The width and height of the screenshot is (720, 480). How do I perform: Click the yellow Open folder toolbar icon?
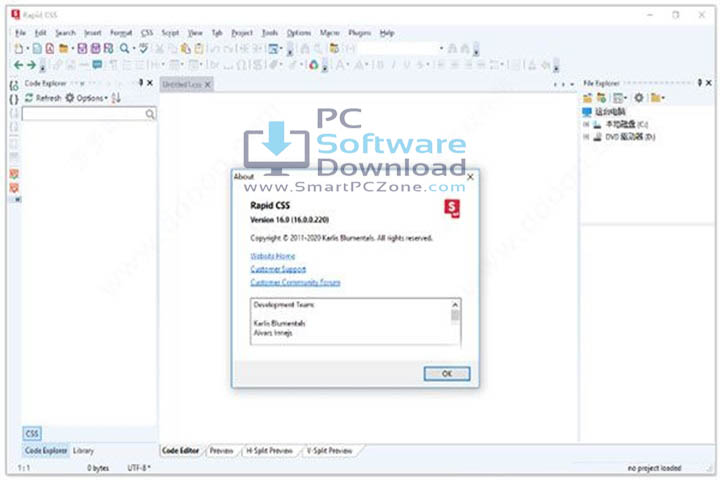point(63,48)
